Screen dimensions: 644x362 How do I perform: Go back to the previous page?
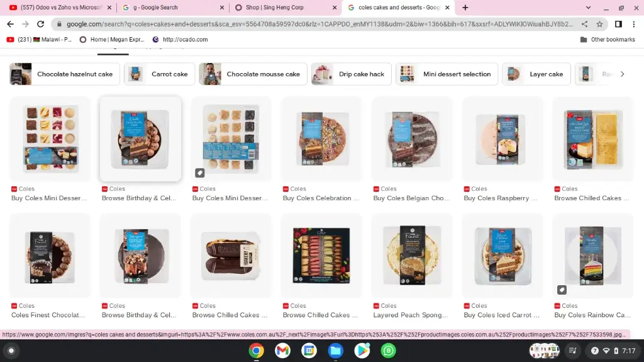coord(10,25)
